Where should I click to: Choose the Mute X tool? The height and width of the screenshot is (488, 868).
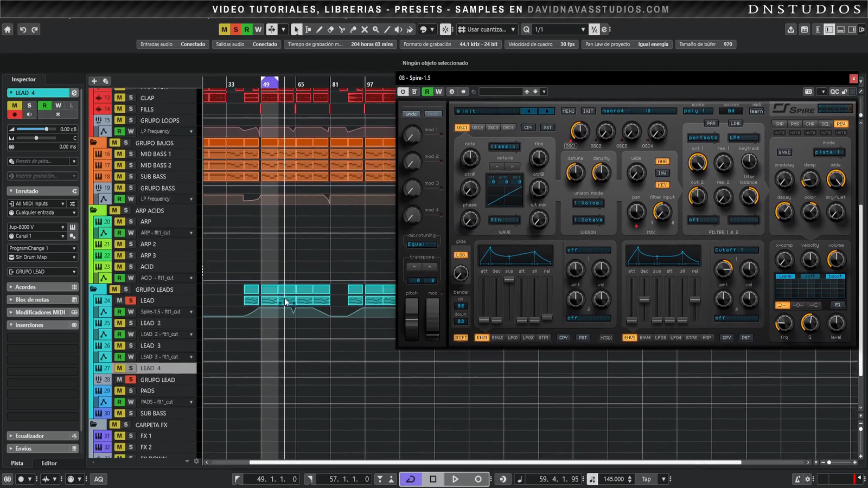pyautogui.click(x=365, y=30)
